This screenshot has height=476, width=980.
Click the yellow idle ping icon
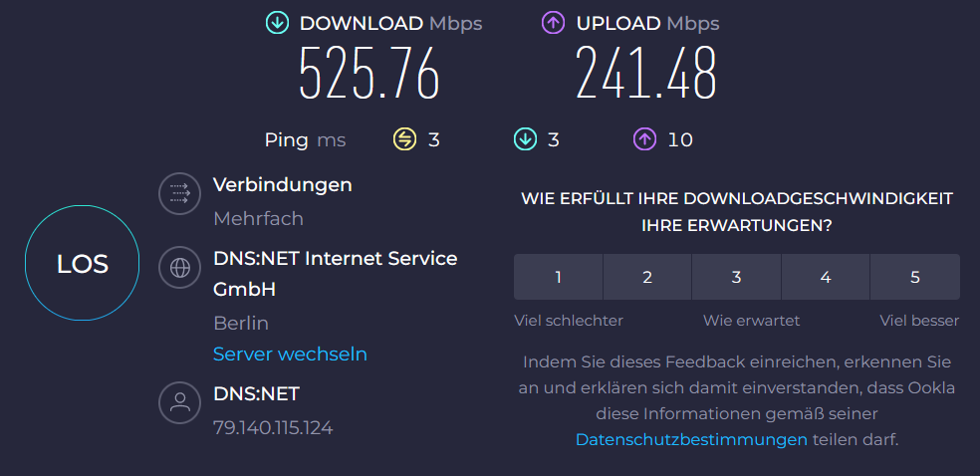click(404, 139)
